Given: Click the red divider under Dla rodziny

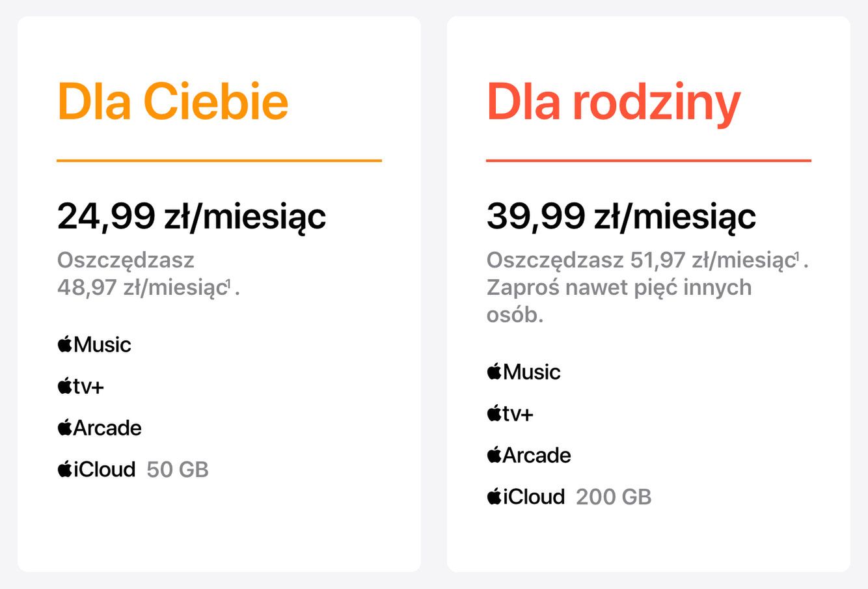Looking at the screenshot, I should tap(648, 160).
